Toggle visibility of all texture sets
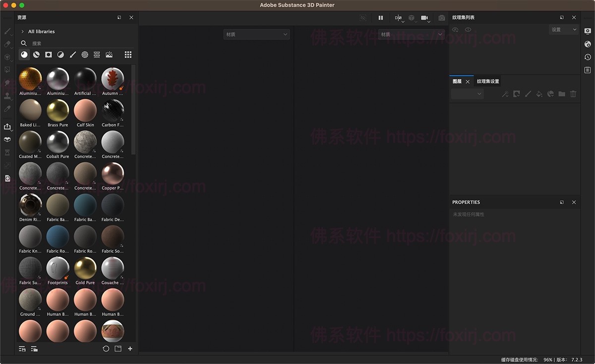595x364 pixels. [455, 30]
